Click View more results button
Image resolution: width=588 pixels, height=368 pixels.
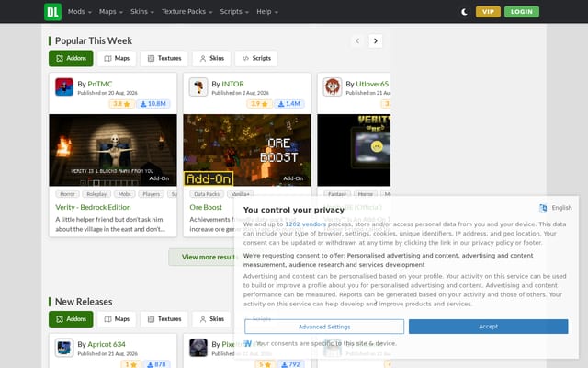tap(202, 257)
